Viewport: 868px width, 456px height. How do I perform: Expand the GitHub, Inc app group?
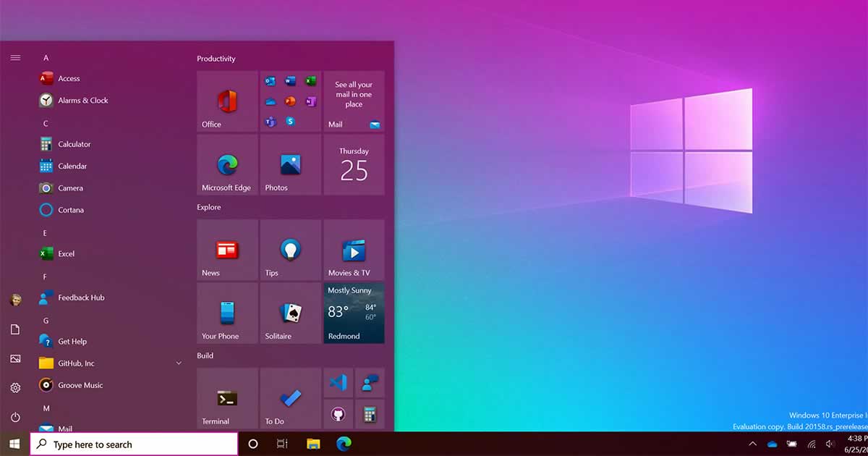(178, 363)
